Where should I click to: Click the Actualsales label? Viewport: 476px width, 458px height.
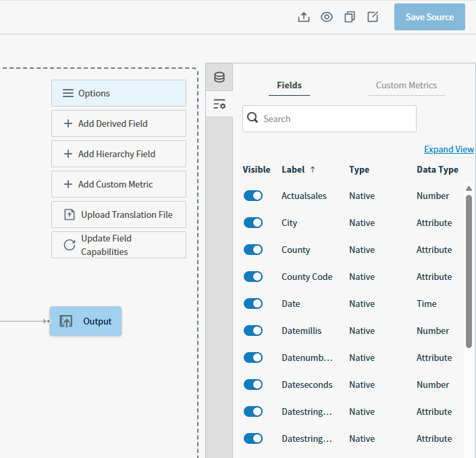(304, 196)
